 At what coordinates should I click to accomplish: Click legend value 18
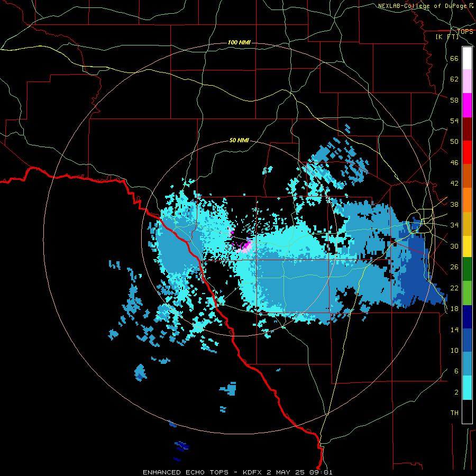click(454, 309)
